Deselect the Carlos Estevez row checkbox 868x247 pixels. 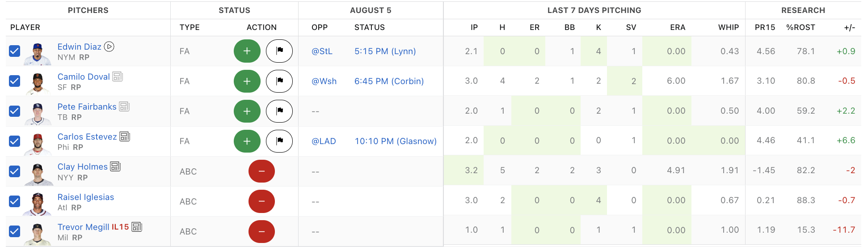(15, 141)
